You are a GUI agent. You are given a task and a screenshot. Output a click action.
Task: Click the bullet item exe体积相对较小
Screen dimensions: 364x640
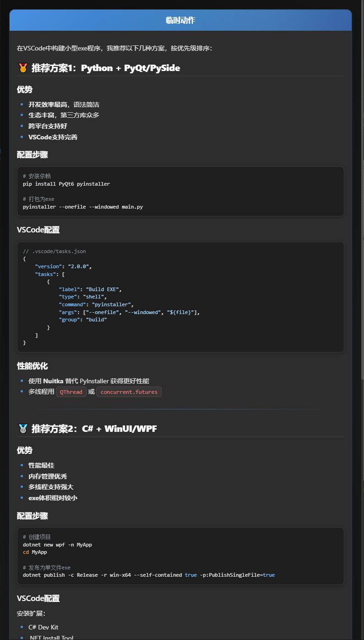pos(53,498)
